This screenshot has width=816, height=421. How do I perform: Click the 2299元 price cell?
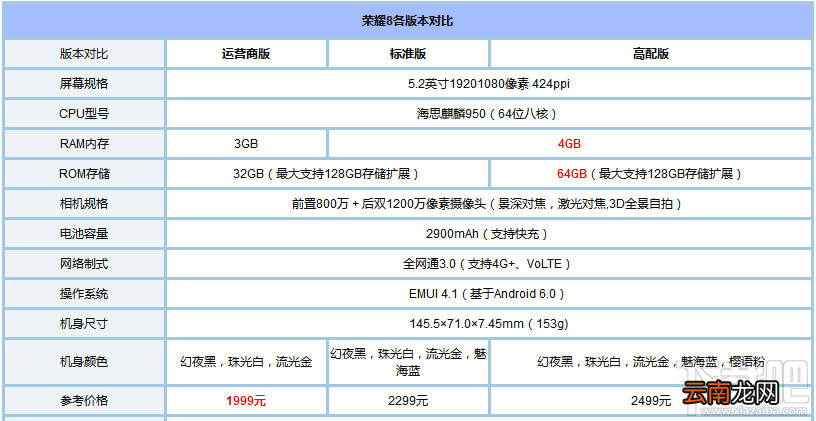coord(408,401)
